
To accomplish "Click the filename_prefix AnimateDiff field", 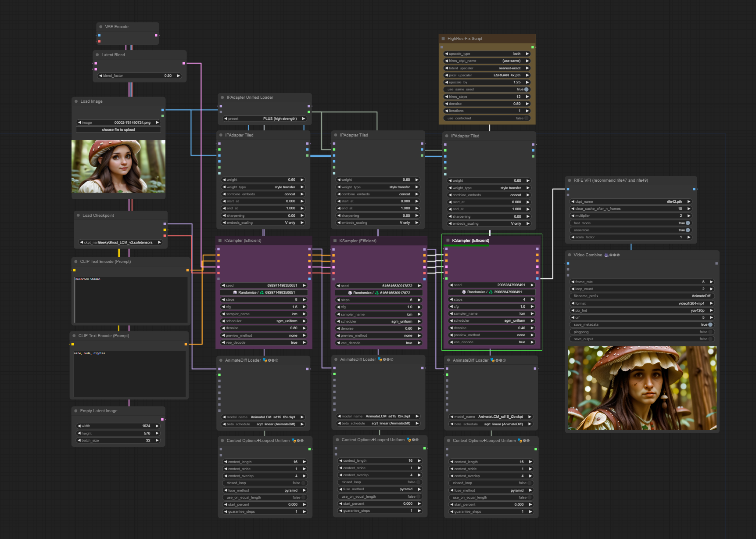I will [x=642, y=296].
